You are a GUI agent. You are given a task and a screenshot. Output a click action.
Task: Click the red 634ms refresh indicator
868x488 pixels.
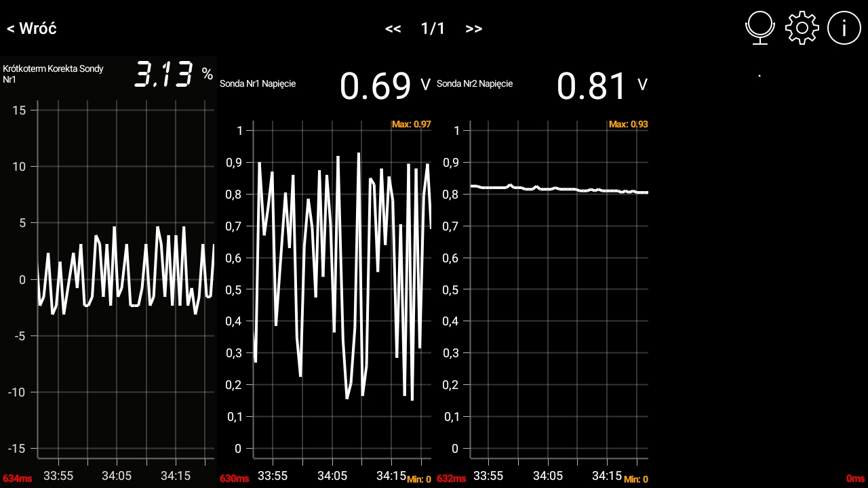(x=17, y=479)
